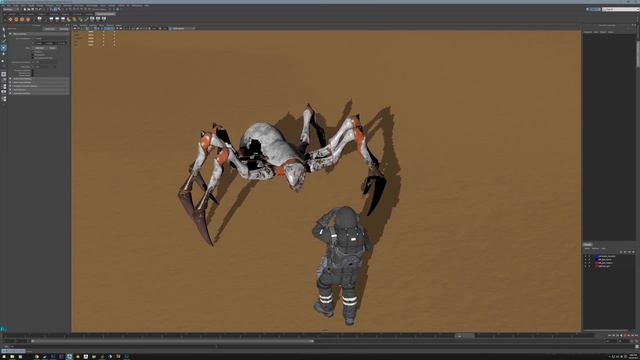Screen dimensions: 640x360
Task: Open the Options menu in Layer Editor
Action: pyautogui.click(x=596, y=249)
